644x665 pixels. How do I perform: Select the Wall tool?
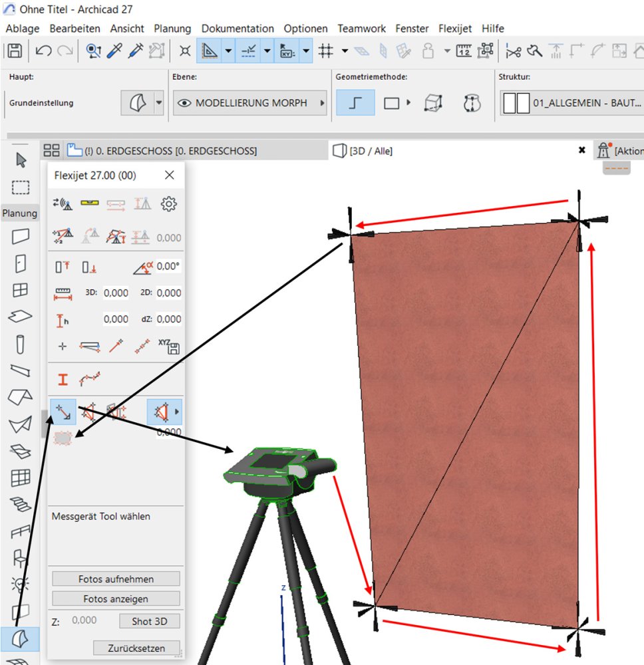click(x=21, y=236)
